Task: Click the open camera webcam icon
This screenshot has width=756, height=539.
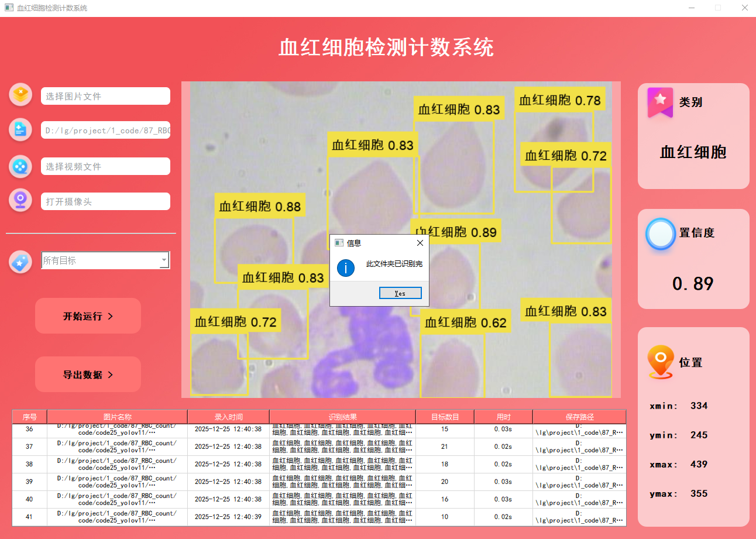Action: [20, 200]
